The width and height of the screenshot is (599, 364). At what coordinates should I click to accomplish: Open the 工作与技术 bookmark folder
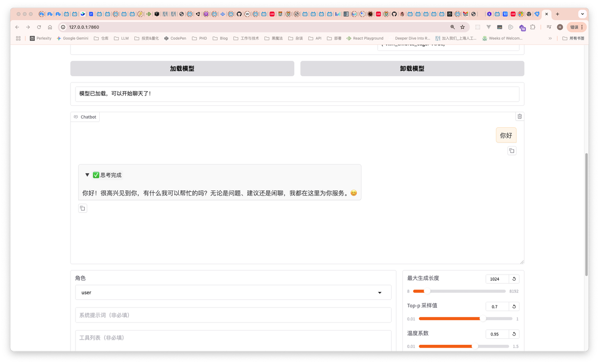tap(246, 38)
